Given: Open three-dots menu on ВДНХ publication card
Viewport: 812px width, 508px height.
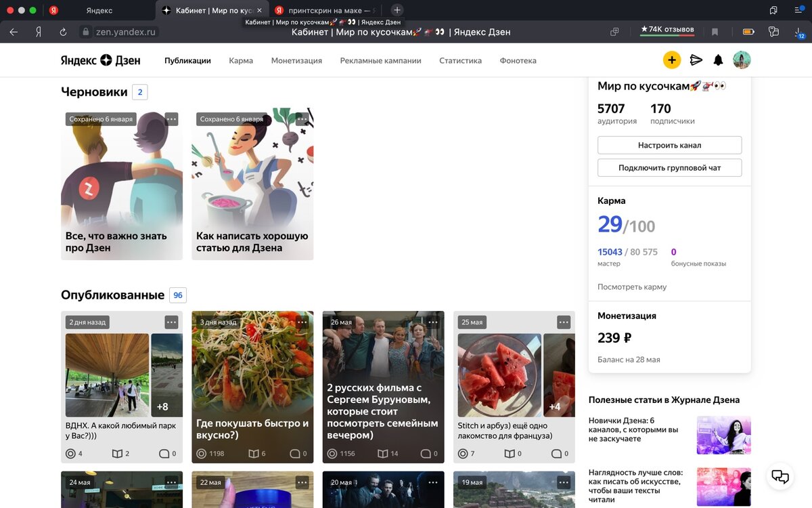Looking at the screenshot, I should pos(171,322).
